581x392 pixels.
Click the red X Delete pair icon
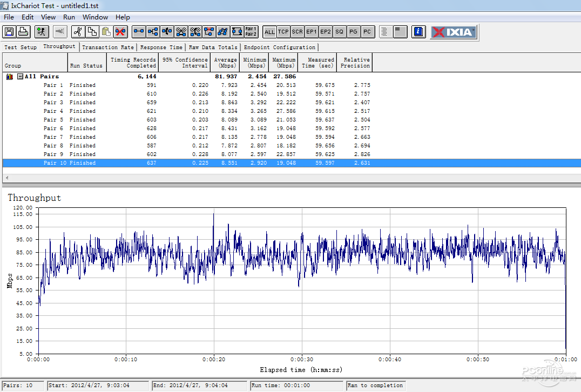[120, 32]
